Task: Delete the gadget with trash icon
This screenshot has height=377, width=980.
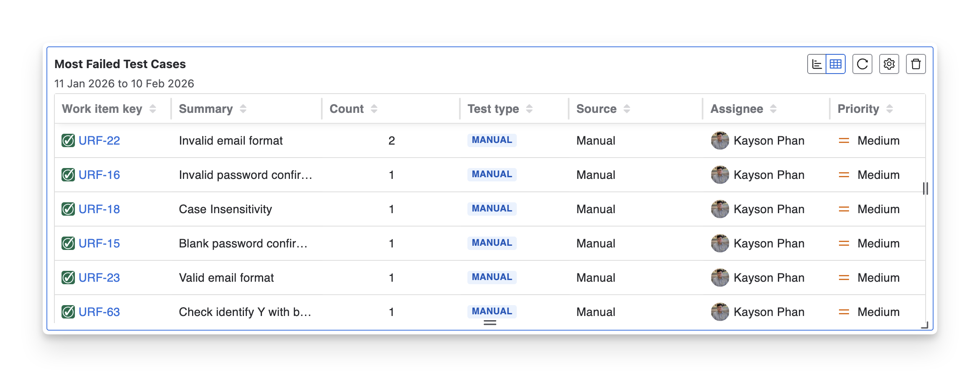Action: point(916,64)
